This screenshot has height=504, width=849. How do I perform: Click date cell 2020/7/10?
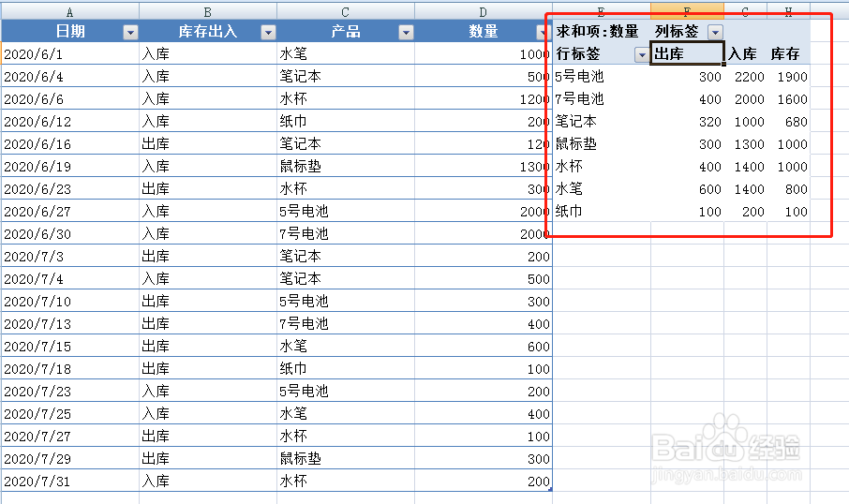pyautogui.click(x=70, y=301)
